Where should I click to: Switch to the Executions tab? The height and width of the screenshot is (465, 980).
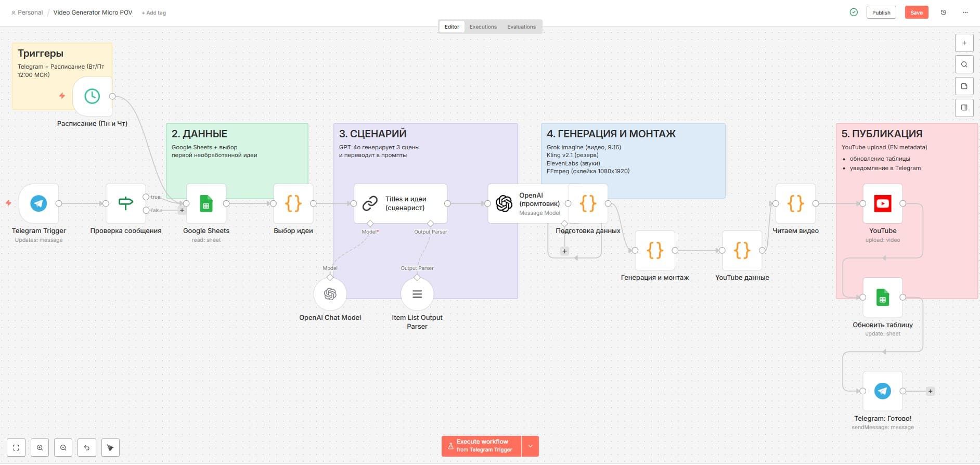[x=483, y=27]
